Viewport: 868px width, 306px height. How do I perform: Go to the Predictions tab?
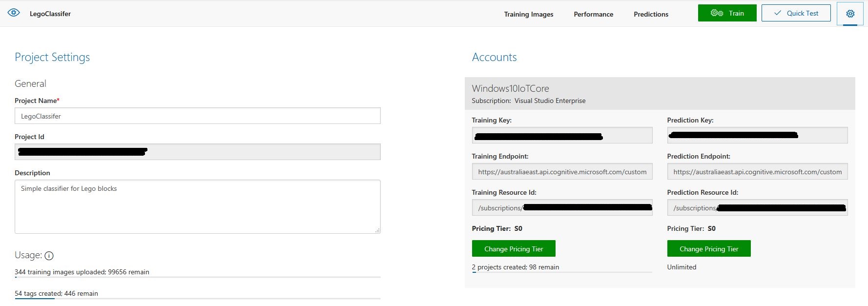pyautogui.click(x=651, y=14)
